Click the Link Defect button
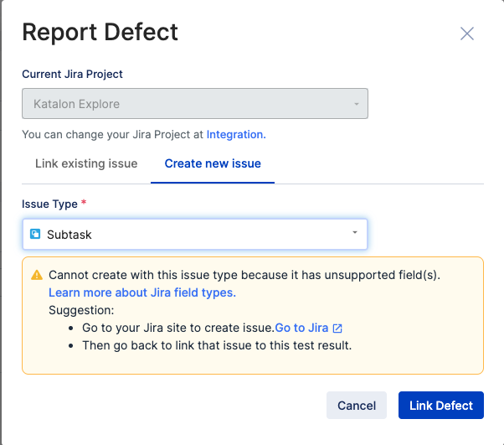 441,405
